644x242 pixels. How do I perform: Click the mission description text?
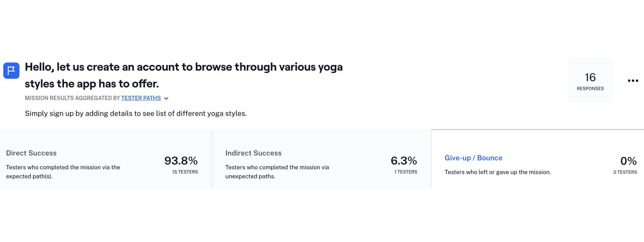point(136,113)
